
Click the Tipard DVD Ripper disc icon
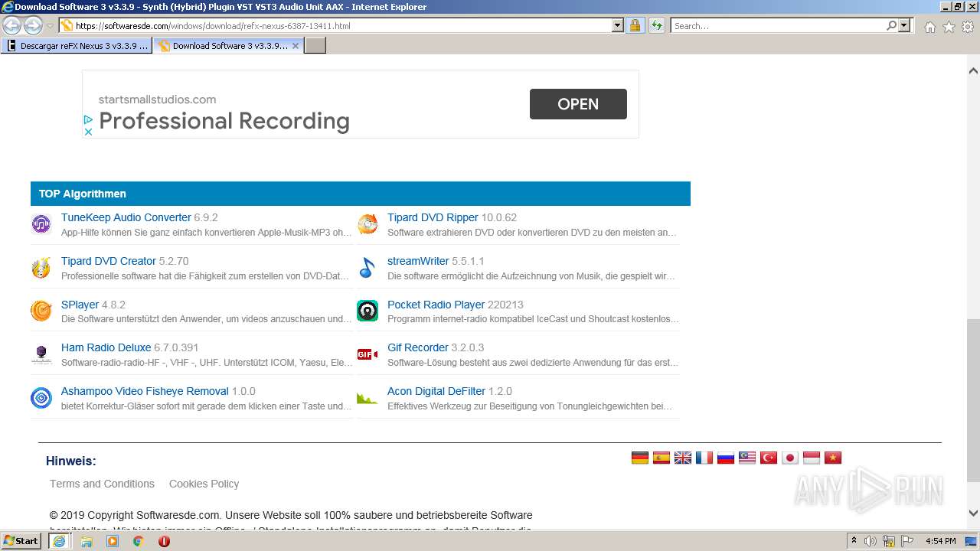(x=367, y=224)
